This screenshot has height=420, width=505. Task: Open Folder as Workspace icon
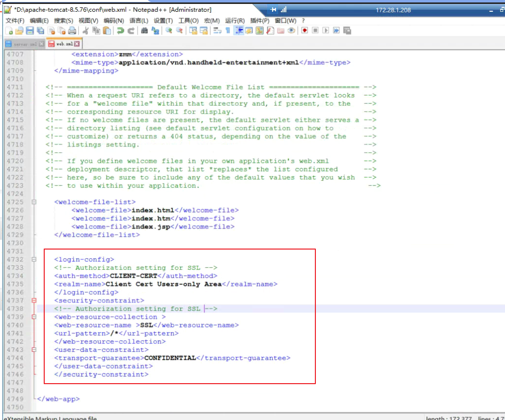[281, 30]
